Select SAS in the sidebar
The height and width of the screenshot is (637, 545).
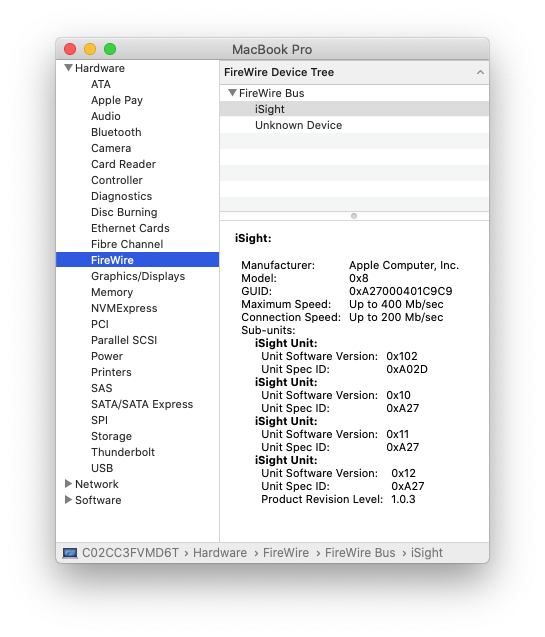(x=102, y=388)
